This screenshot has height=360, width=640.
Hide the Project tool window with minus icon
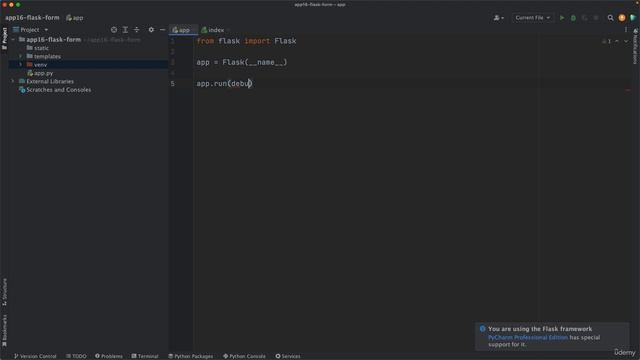pos(162,30)
